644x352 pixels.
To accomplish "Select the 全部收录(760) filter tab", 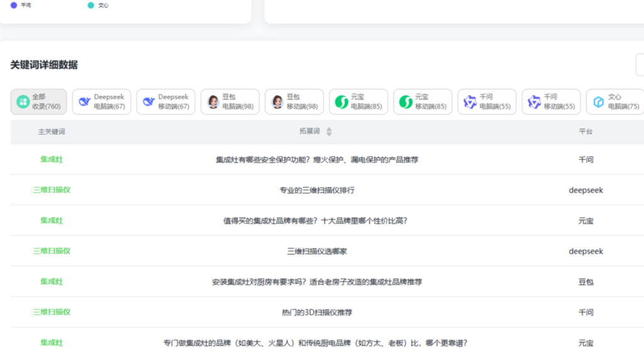I will [38, 101].
